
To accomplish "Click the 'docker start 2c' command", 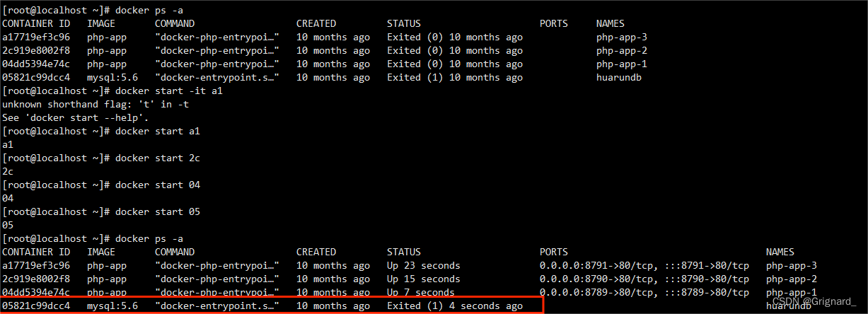I will coord(158,158).
